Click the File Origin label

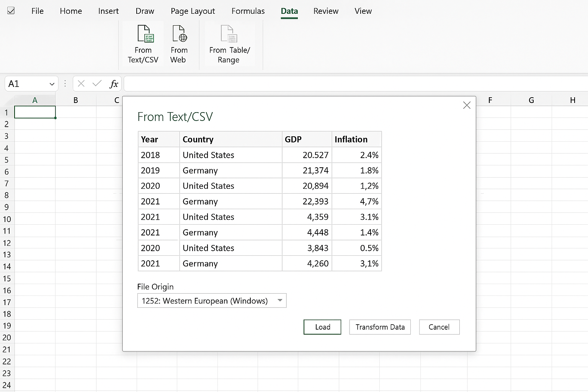pos(155,287)
